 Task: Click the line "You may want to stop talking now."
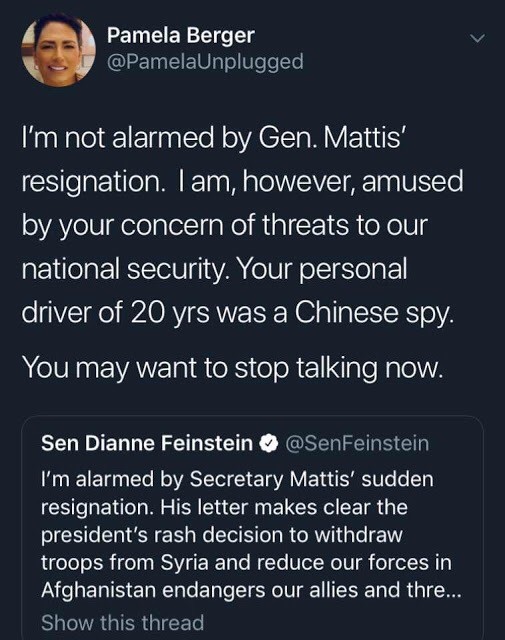tap(232, 368)
